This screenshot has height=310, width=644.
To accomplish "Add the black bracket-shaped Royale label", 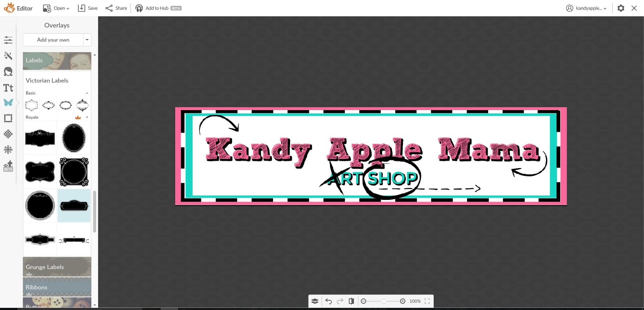I will [x=40, y=172].
